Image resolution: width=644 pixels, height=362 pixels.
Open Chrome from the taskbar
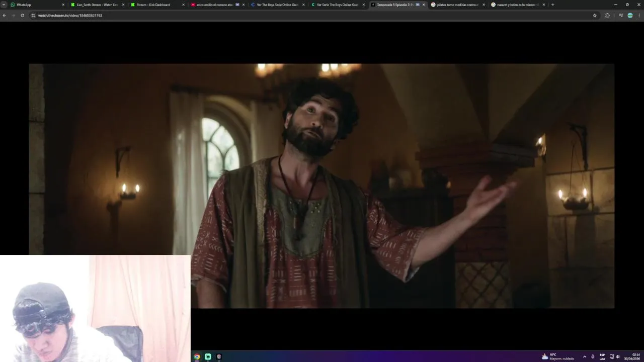(x=197, y=356)
